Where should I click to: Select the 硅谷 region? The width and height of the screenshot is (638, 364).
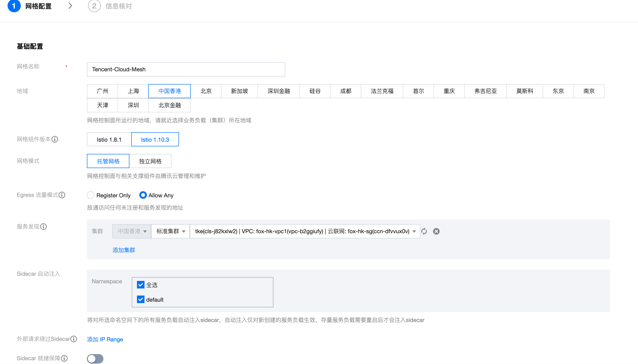point(315,91)
